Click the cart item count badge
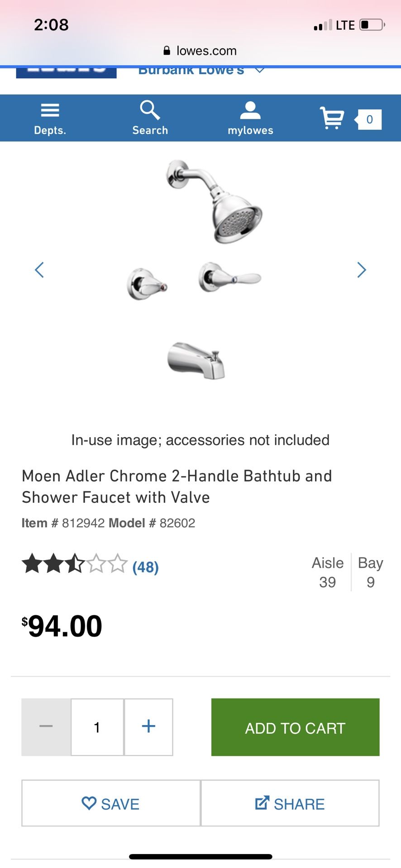The image size is (401, 868). coord(369,119)
